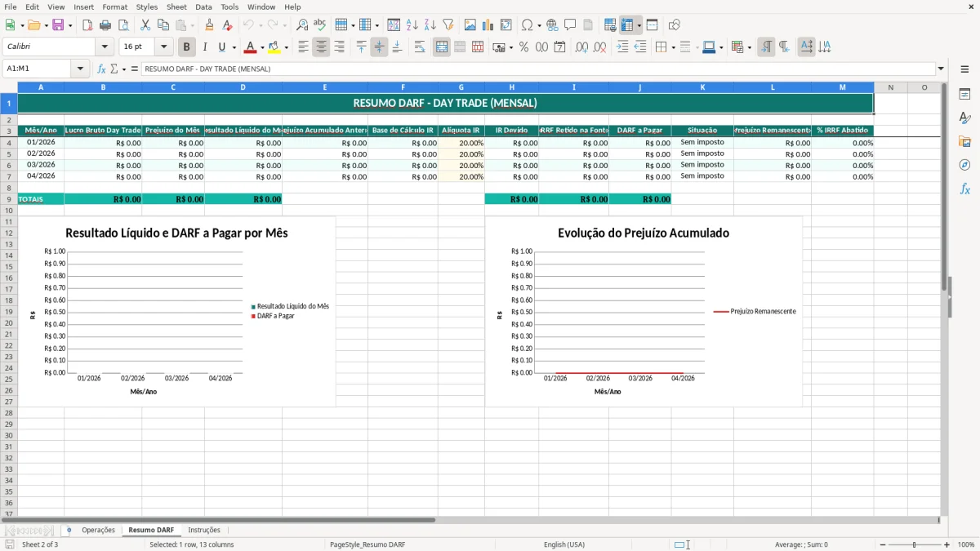Click the Save document icon
The width and height of the screenshot is (980, 551).
click(x=58, y=25)
